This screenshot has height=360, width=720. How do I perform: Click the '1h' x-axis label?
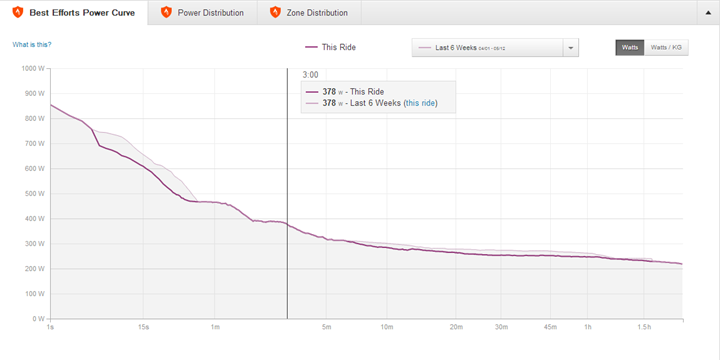pyautogui.click(x=588, y=327)
